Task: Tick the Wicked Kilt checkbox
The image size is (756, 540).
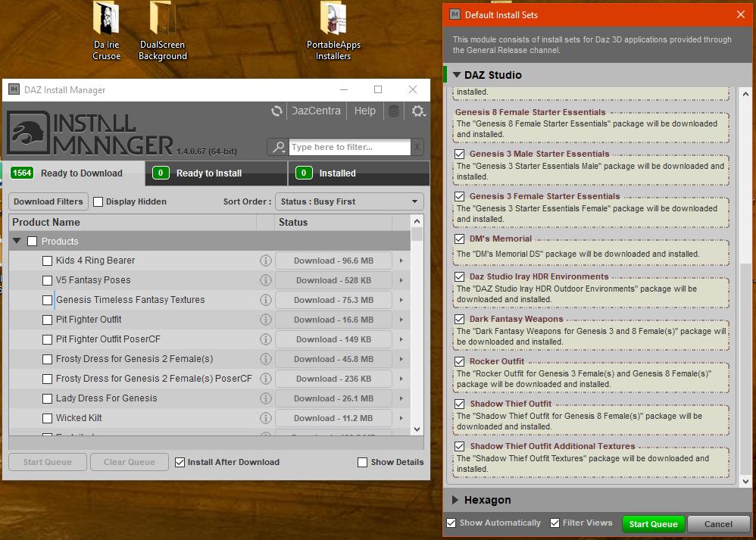Action: pos(47,419)
